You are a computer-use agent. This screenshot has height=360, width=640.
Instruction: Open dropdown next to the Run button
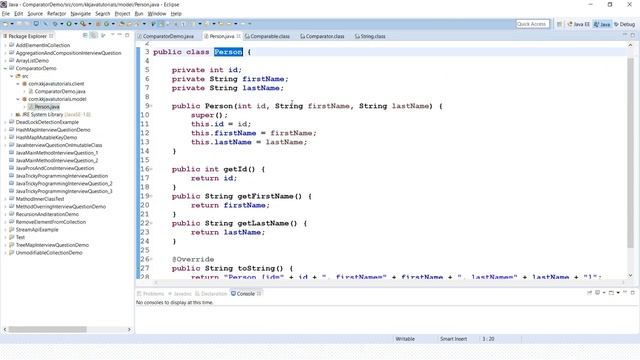pyautogui.click(x=76, y=24)
